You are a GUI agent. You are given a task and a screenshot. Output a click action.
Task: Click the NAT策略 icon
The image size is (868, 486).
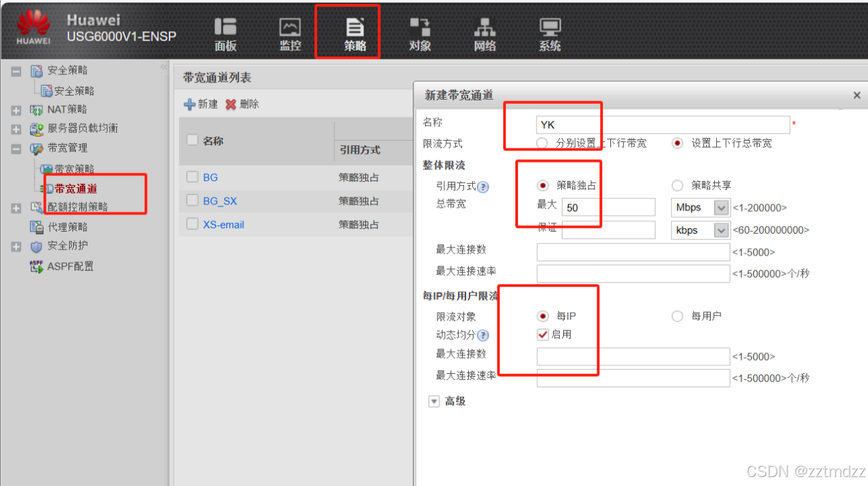click(x=36, y=110)
